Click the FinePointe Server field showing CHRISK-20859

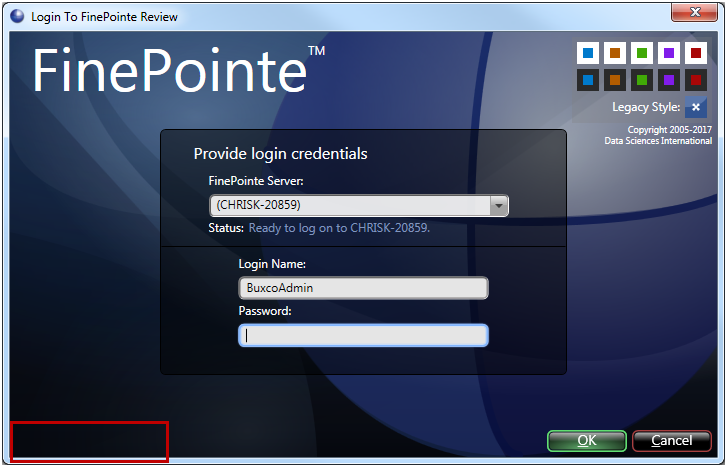coord(359,206)
